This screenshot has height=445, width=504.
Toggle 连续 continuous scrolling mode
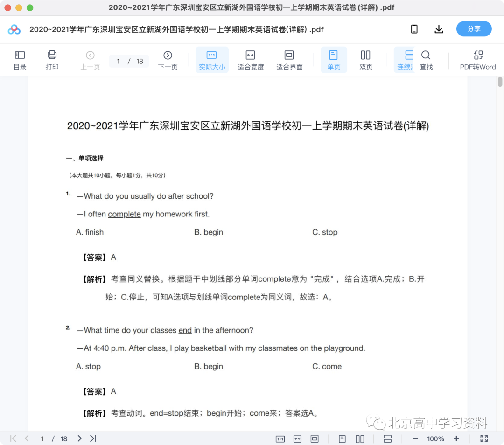click(405, 60)
